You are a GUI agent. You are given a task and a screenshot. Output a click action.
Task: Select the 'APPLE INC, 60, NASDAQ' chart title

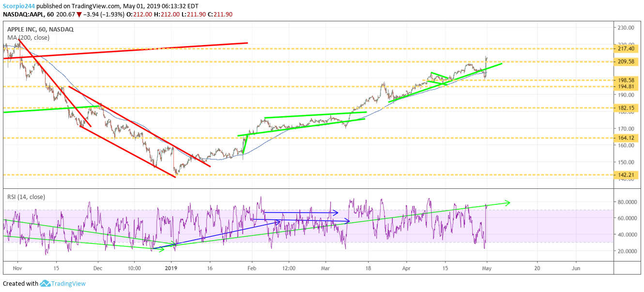coord(40,30)
